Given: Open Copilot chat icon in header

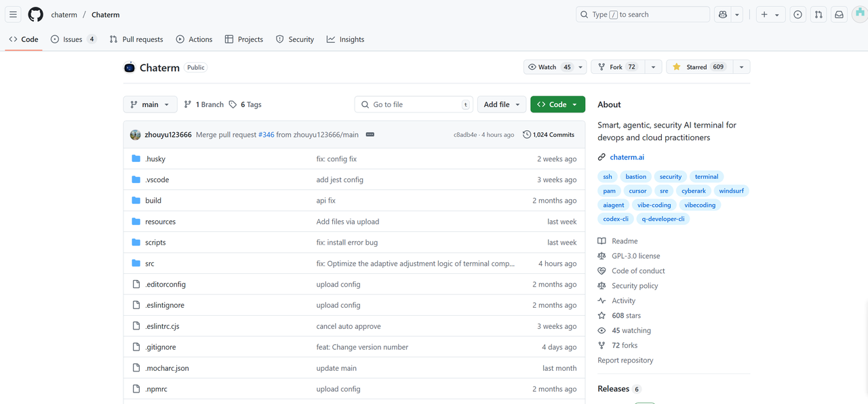Looking at the screenshot, I should 723,14.
